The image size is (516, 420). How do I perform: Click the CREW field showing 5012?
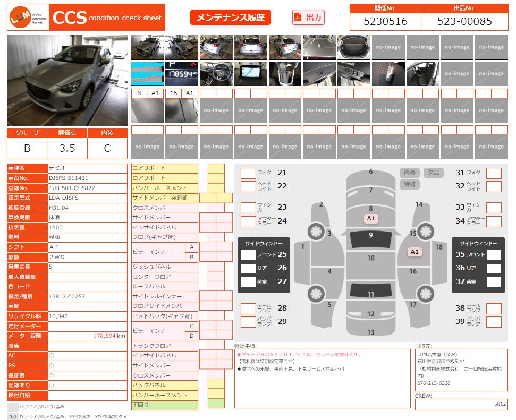click(461, 404)
